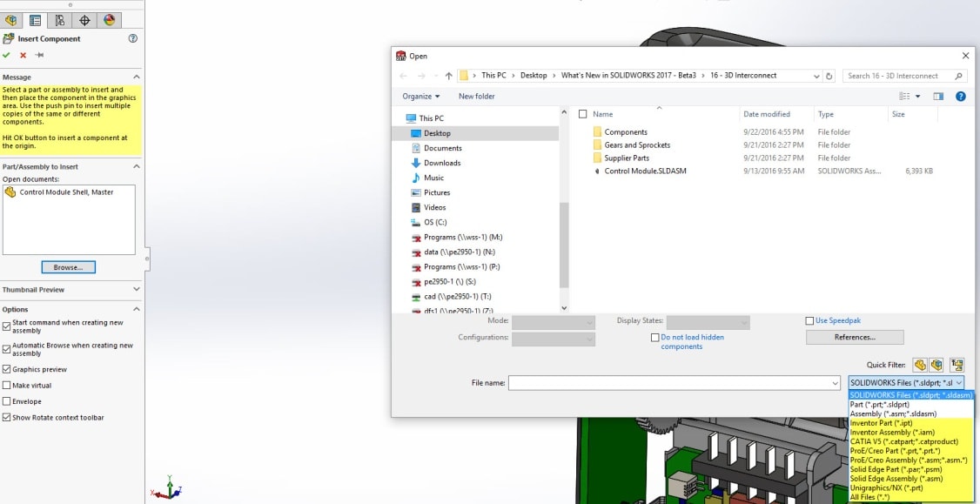Viewport: 980px width, 504px height.
Task: Check the select-all checkbox in file header
Action: point(583,114)
